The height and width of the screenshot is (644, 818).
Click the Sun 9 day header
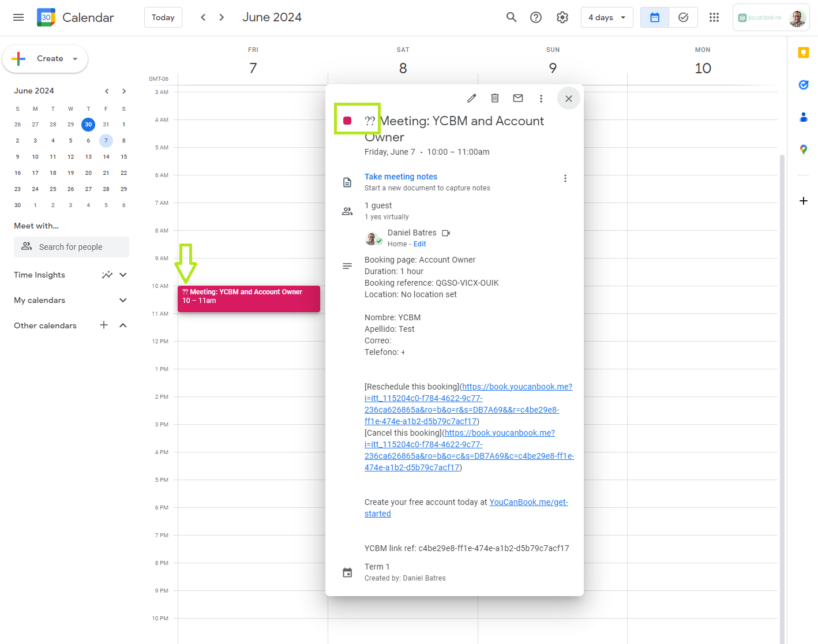(x=553, y=62)
